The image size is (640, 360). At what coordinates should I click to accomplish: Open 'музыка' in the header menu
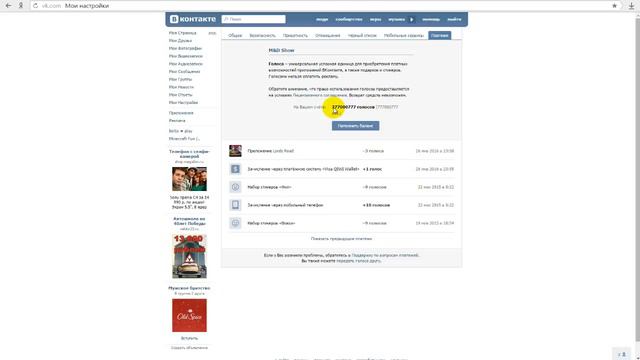point(396,19)
